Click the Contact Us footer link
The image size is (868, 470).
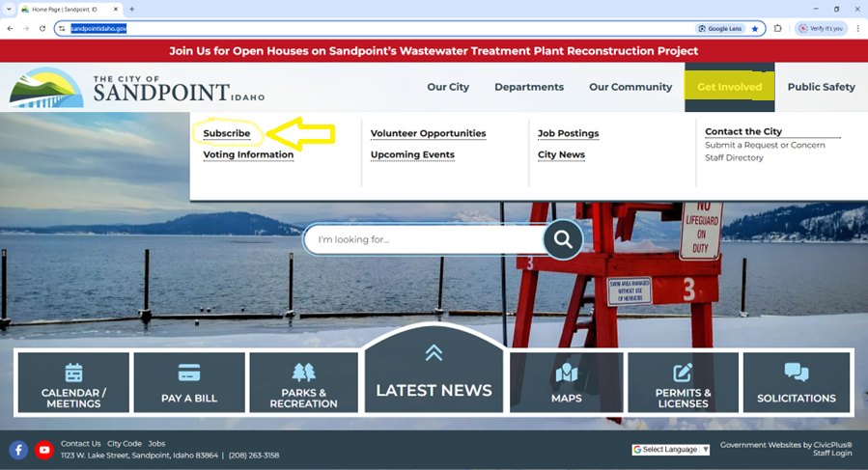click(x=81, y=443)
